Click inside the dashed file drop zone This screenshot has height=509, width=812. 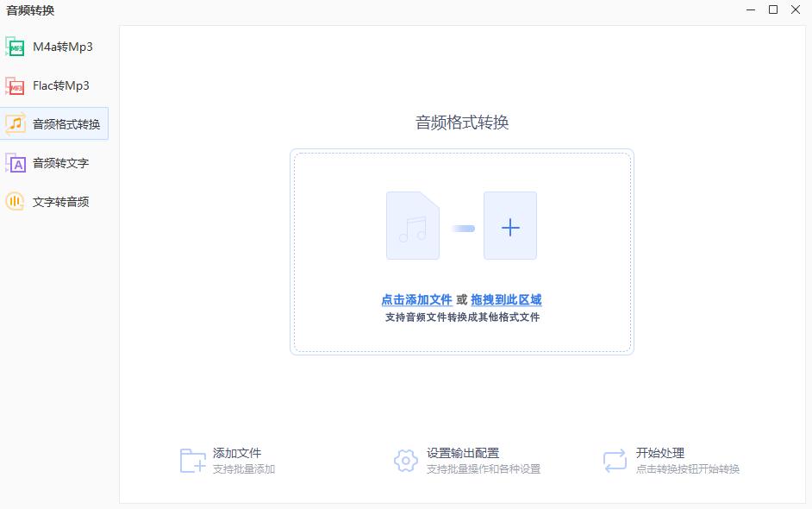click(x=462, y=253)
